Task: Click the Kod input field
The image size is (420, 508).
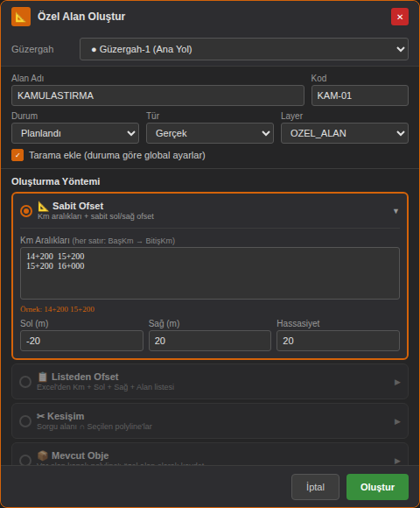Action: [x=360, y=95]
